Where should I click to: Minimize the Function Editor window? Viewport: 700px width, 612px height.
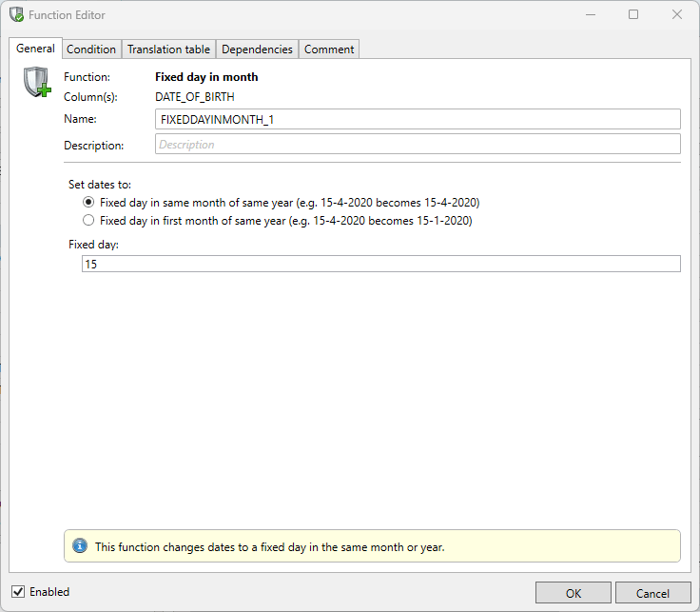click(x=590, y=15)
